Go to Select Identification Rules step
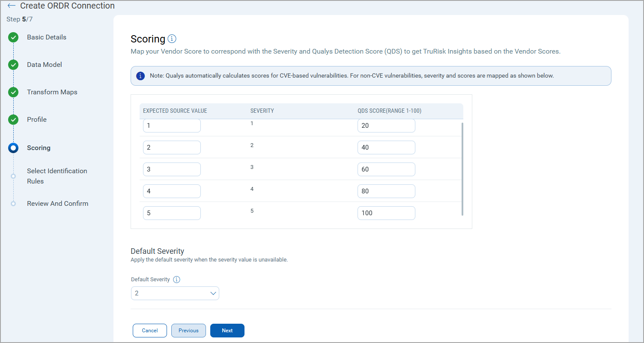The width and height of the screenshot is (644, 343). tap(57, 176)
